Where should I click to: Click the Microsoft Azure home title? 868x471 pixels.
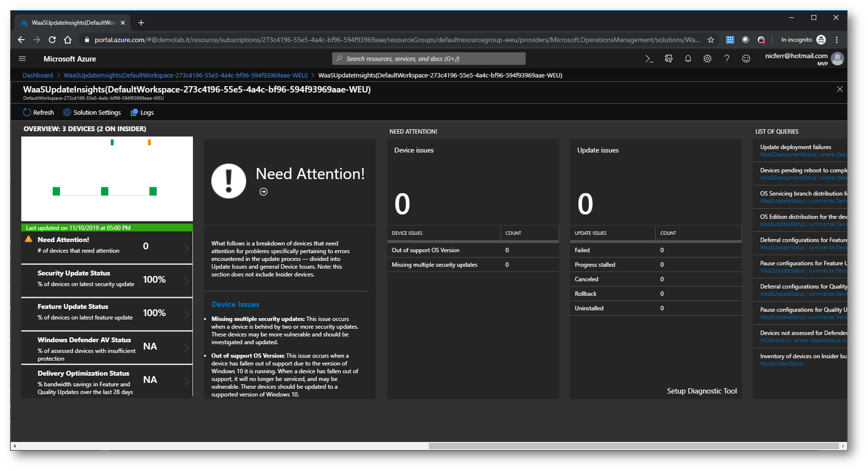click(x=70, y=59)
